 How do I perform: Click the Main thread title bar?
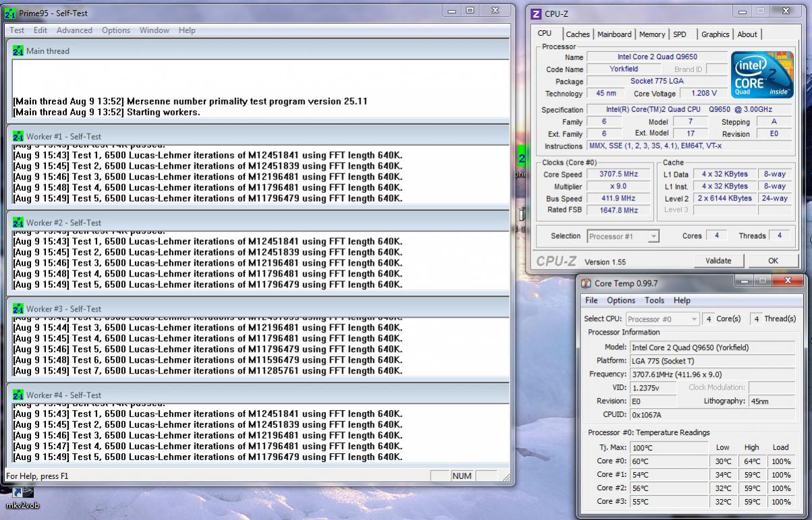point(259,51)
